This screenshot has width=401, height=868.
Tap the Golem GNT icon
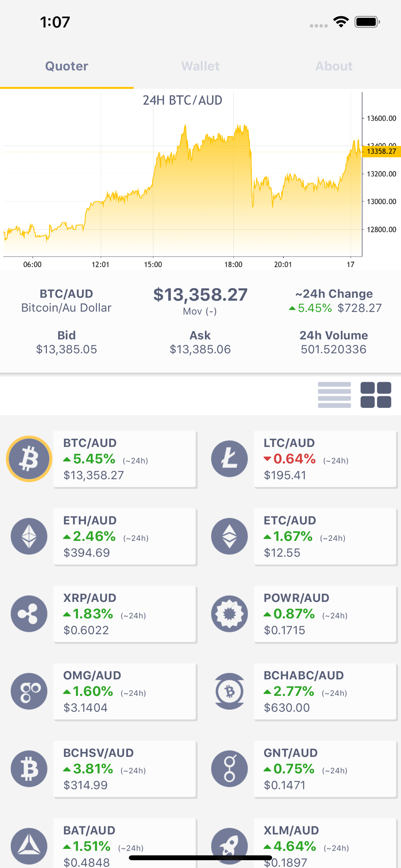[230, 769]
